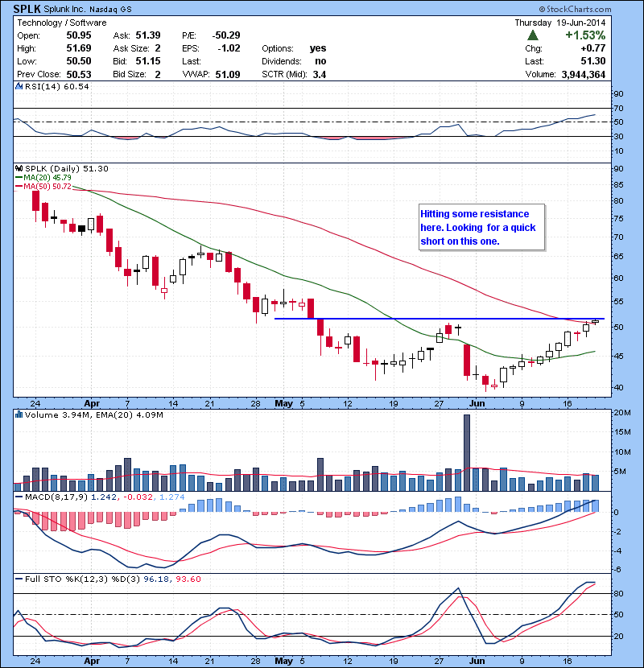Click the 15M volume axis label
The image size is (644, 668).
[622, 432]
